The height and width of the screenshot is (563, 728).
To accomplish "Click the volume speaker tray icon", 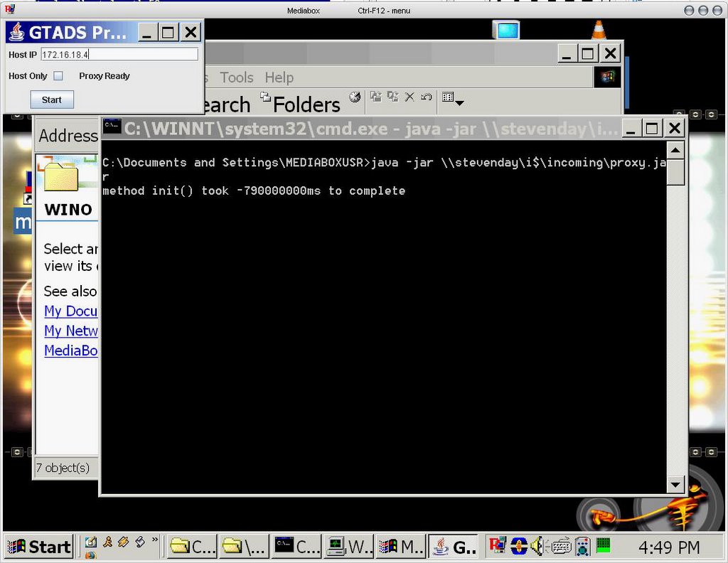I will [x=537, y=546].
